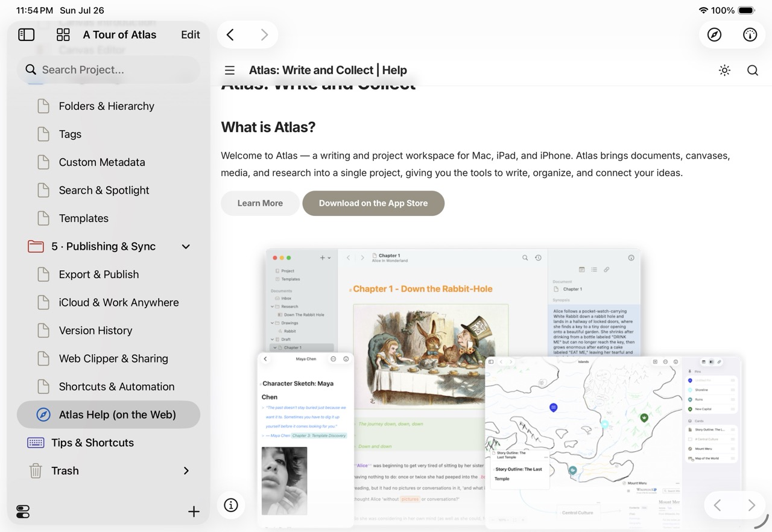Focus the Search Project field

(109, 70)
